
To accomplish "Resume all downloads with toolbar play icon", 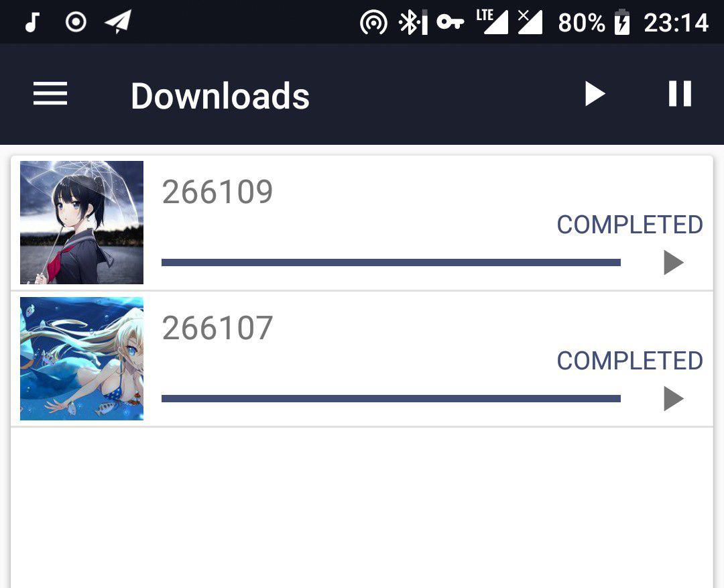I will [x=595, y=94].
